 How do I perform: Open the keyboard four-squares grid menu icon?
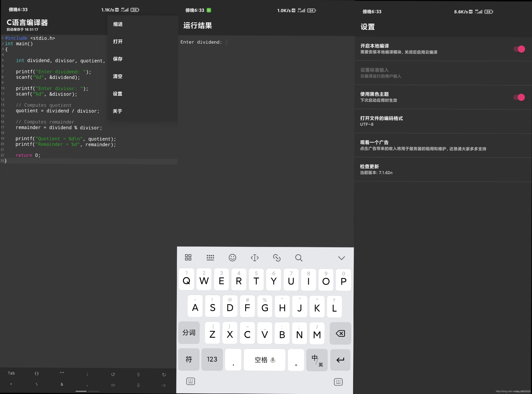(x=188, y=257)
